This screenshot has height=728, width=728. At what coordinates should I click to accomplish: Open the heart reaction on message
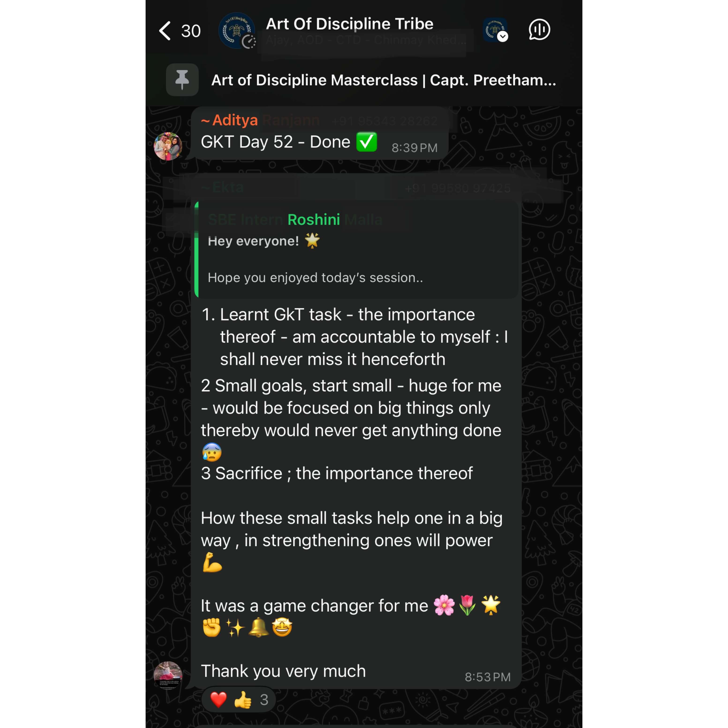[219, 700]
